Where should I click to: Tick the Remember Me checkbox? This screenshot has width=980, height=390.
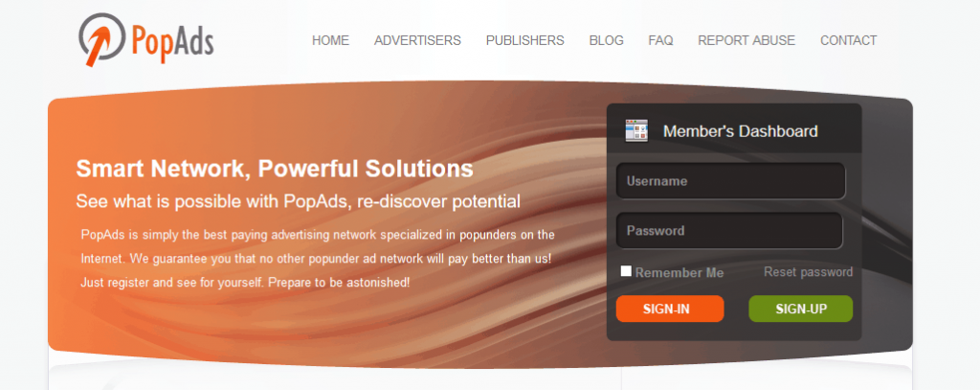(626, 271)
